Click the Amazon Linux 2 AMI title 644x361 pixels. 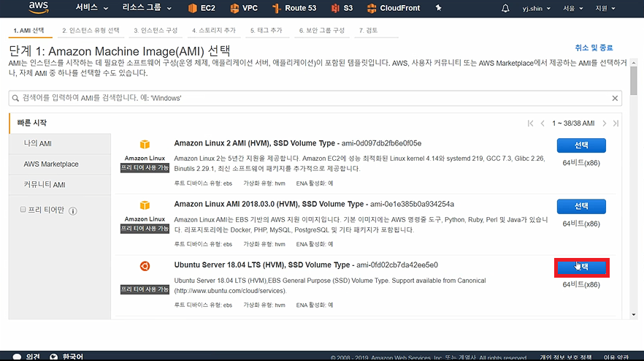255,143
